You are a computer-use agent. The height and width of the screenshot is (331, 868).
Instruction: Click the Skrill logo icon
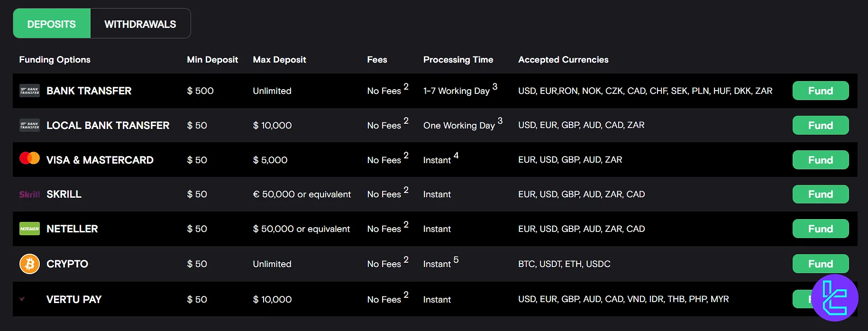tap(29, 194)
